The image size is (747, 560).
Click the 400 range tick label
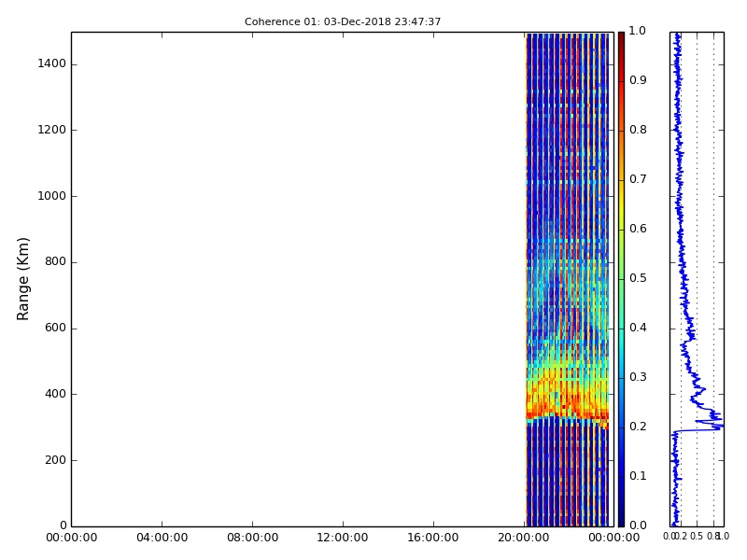[x=55, y=394]
